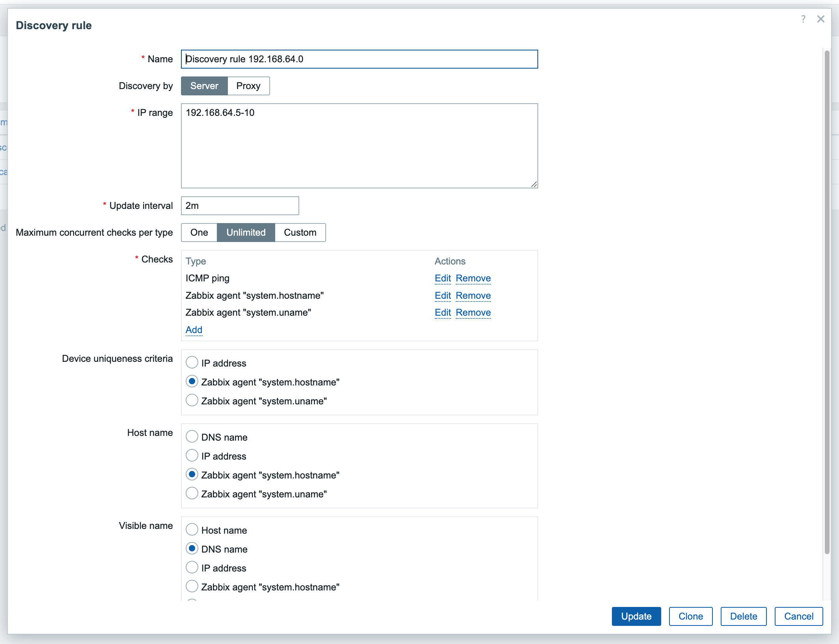Delete the discovery rule
Viewport: 839px width, 644px height.
pos(743,616)
